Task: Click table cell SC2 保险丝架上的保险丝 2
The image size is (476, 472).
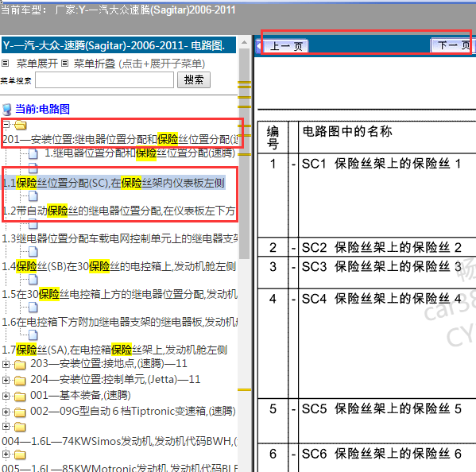Action: (x=387, y=247)
